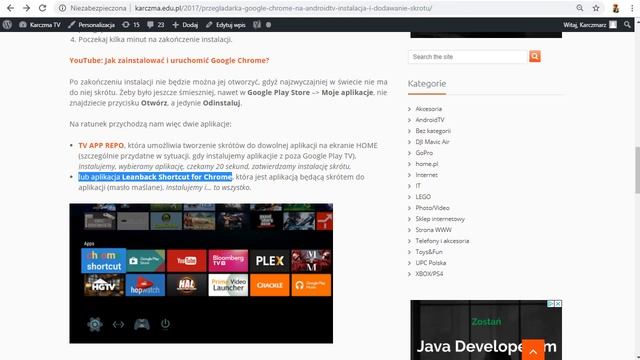Viewport: 640px width, 360px height.
Task: Open Dodaj new content menu
Action: pyautogui.click(x=185, y=25)
